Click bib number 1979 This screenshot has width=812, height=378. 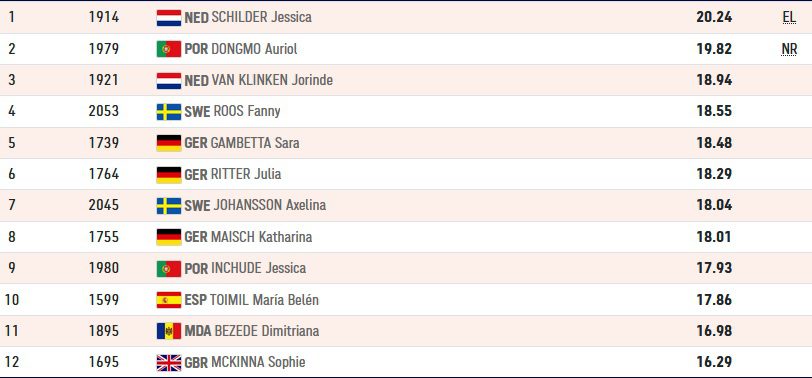[x=104, y=49]
